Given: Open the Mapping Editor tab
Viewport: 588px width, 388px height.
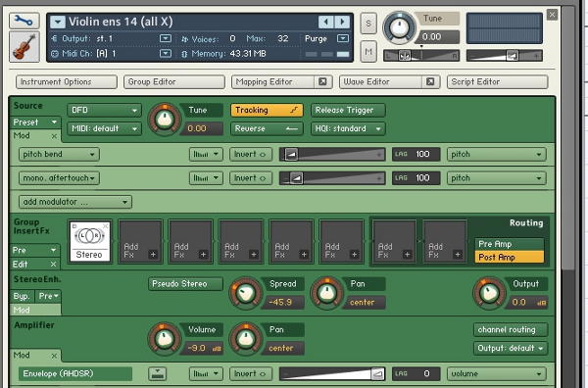Looking at the screenshot, I should point(273,81).
